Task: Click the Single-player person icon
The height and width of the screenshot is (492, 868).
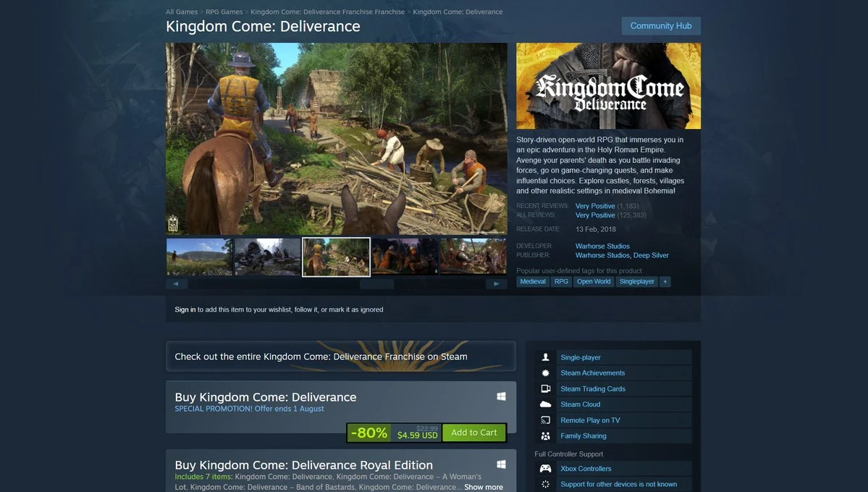Action: (x=545, y=357)
